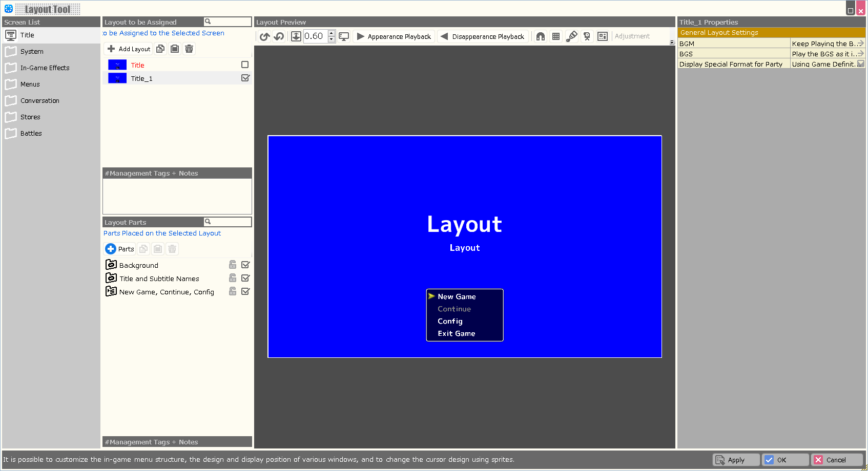Viewport: 868px width, 471px height.
Task: Select the Menus screen category
Action: (30, 84)
